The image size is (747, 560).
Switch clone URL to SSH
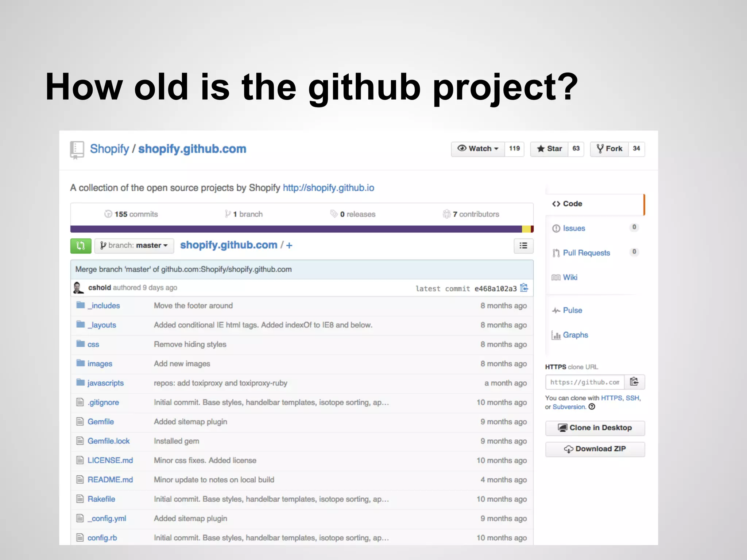tap(632, 398)
